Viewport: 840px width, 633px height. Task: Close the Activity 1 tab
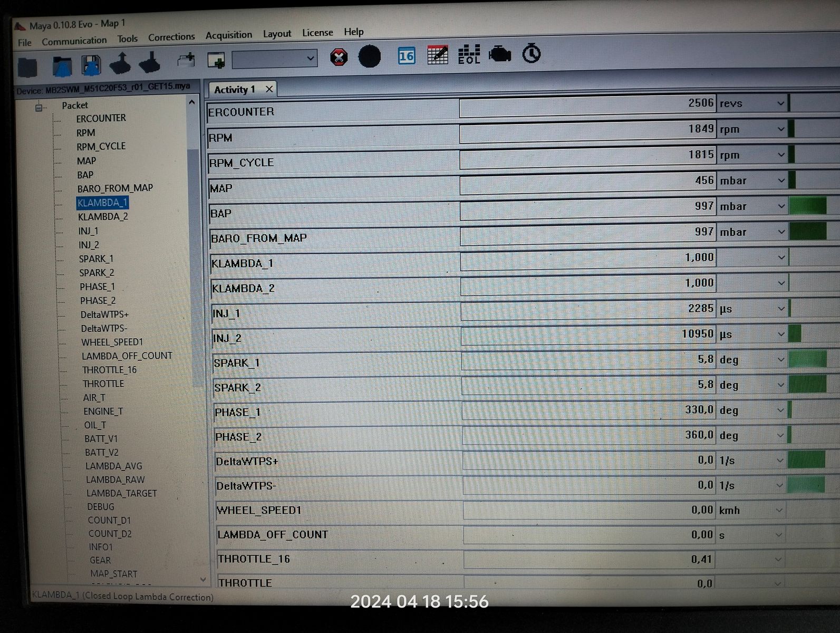pyautogui.click(x=269, y=89)
